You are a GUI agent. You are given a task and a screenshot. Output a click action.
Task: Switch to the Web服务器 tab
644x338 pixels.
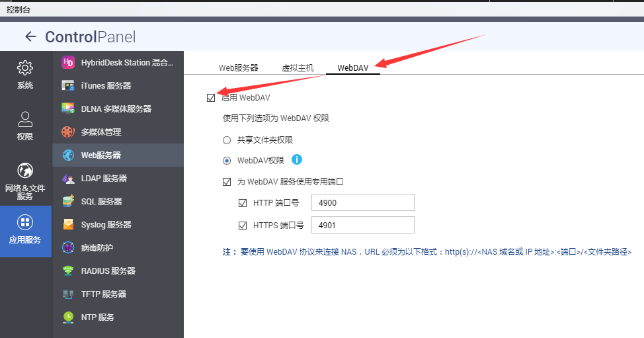[238, 67]
